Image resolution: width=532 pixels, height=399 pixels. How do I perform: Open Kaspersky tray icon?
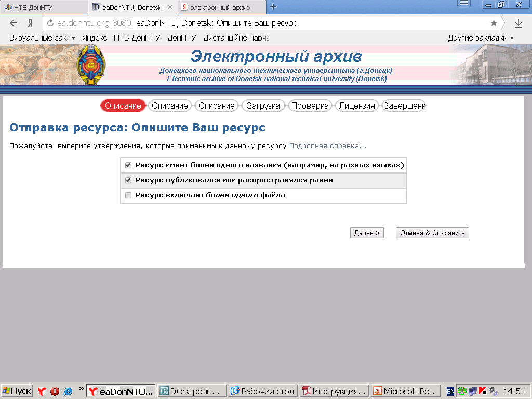point(483,391)
